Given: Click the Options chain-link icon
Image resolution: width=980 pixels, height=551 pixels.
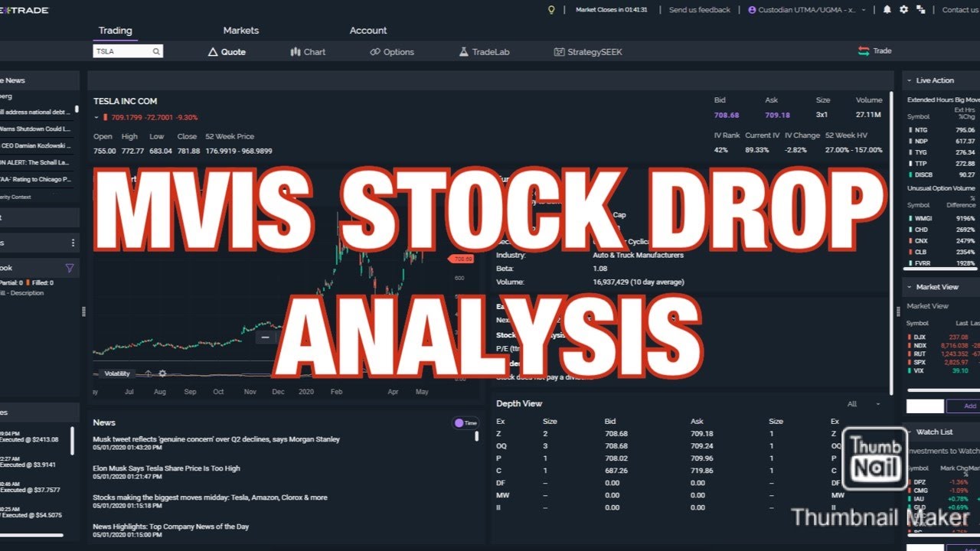Looking at the screenshot, I should point(375,52).
